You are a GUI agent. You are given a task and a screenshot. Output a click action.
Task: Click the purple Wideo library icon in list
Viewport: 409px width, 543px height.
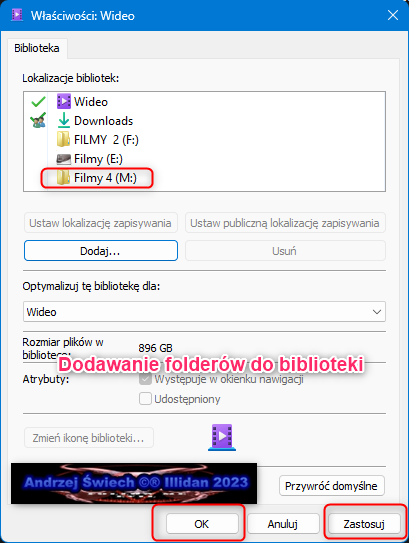pyautogui.click(x=64, y=101)
